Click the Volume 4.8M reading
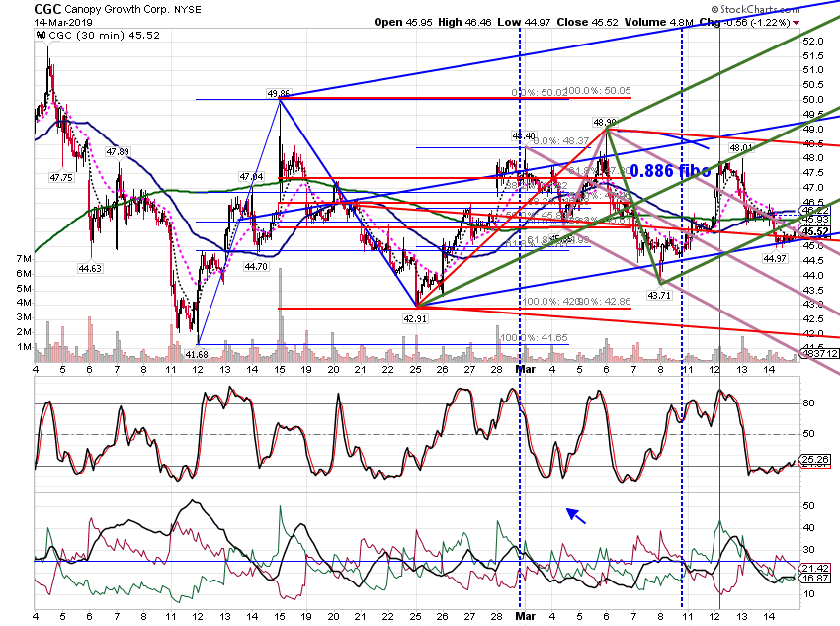 [x=658, y=23]
